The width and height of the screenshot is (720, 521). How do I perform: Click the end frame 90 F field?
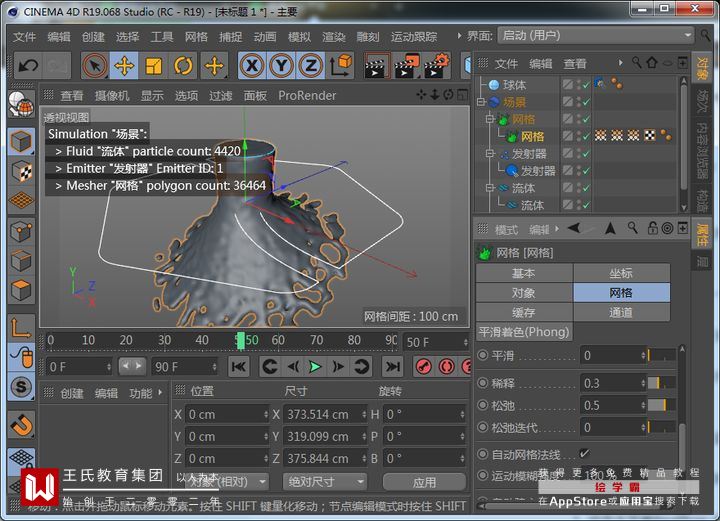click(184, 367)
